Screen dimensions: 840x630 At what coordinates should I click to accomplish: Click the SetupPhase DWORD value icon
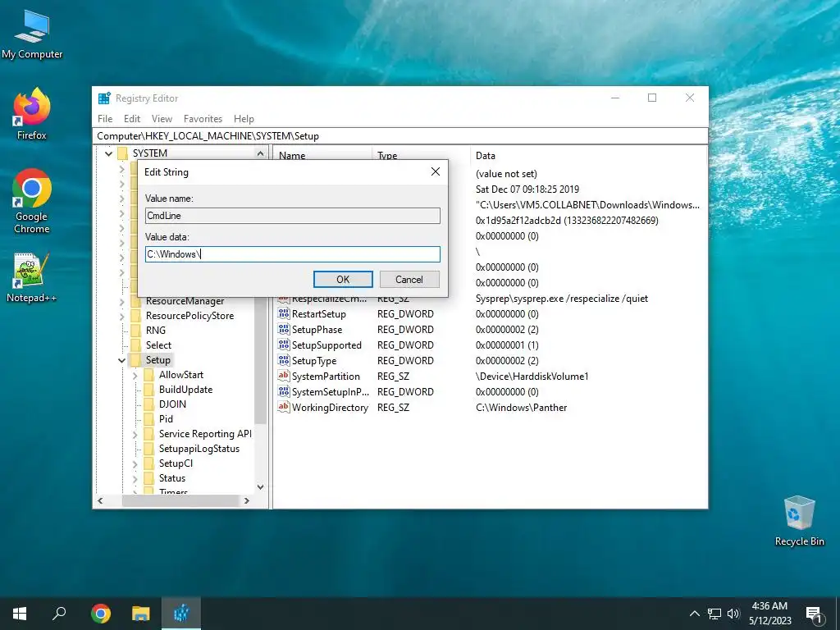coord(283,330)
